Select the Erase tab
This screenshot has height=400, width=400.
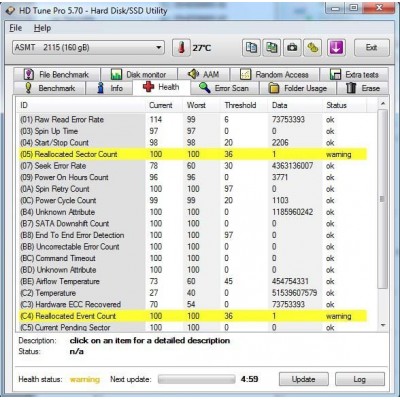(x=363, y=88)
